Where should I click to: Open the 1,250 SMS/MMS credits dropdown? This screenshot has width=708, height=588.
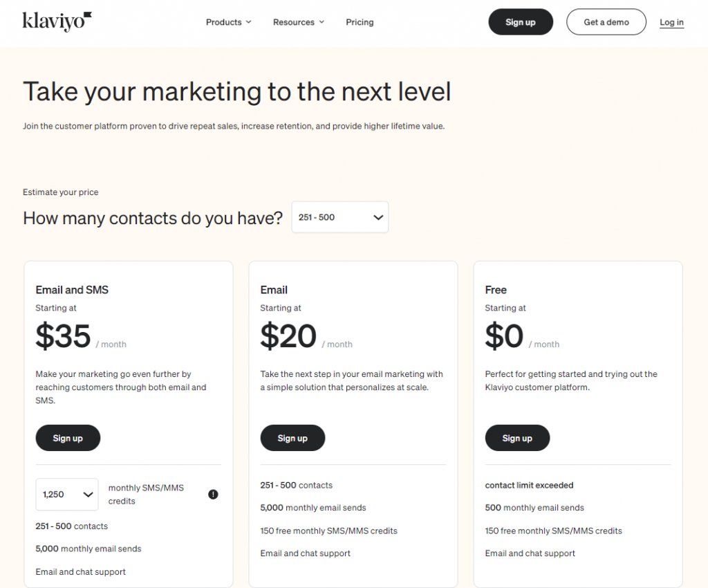point(67,495)
